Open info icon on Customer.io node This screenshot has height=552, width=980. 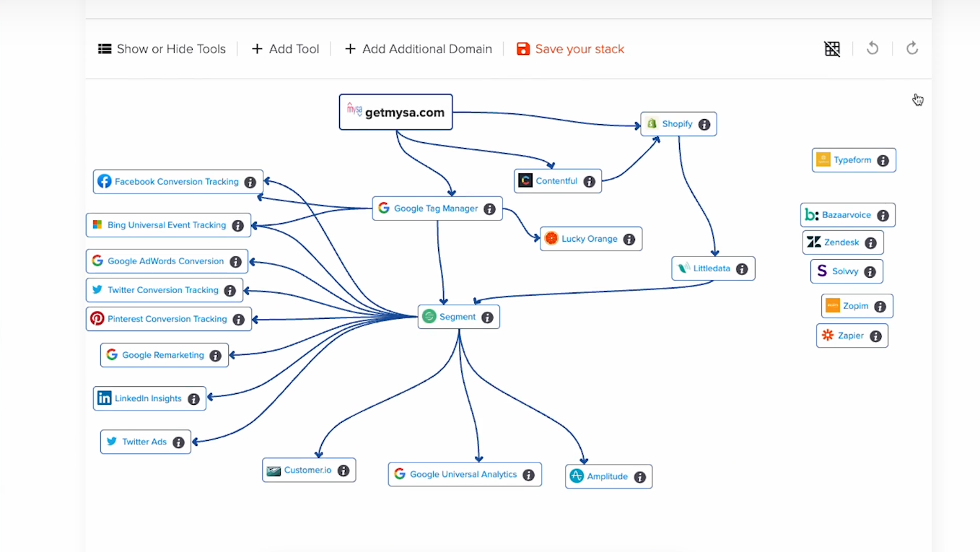[344, 470]
